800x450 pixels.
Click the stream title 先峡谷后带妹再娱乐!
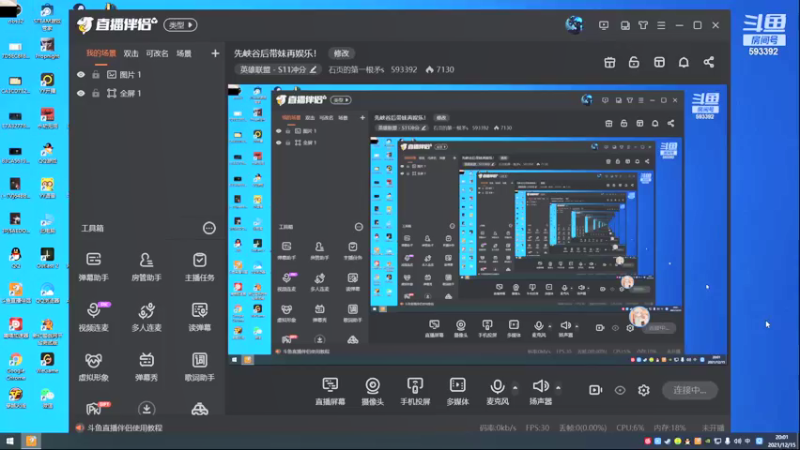coord(275,53)
